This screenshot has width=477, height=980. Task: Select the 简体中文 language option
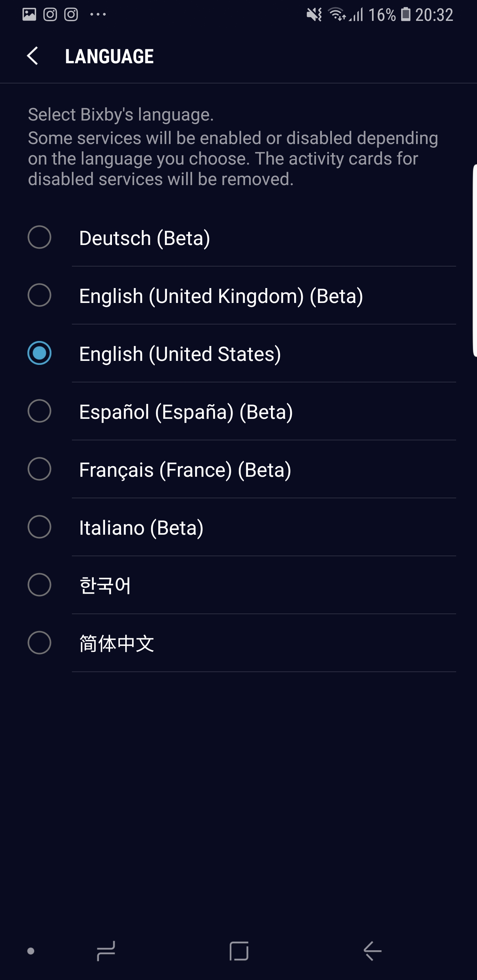117,643
